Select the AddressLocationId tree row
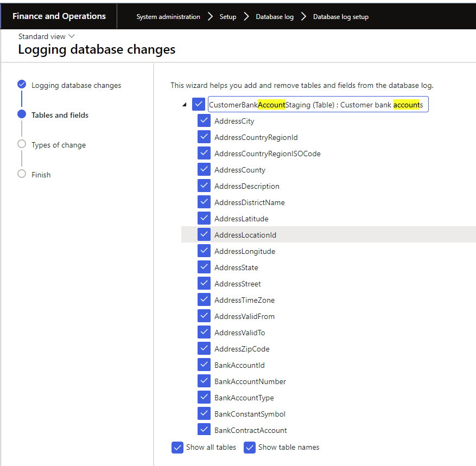The image size is (476, 466). point(245,235)
